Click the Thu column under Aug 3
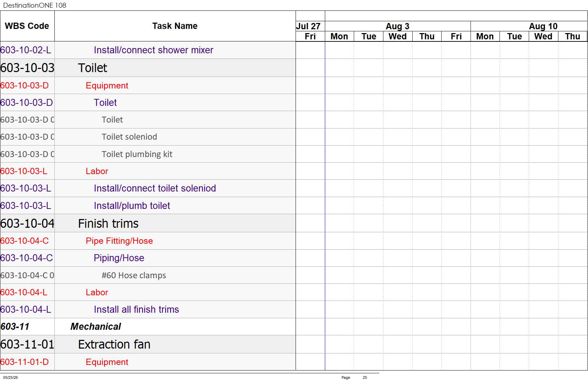 click(x=427, y=37)
